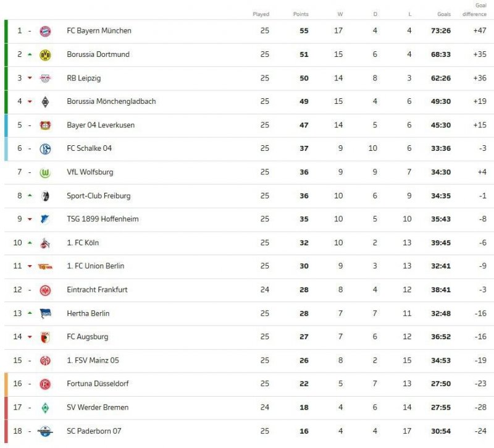
Task: Open the TSG 1899 Hoffenheim team link
Action: pyautogui.click(x=103, y=219)
